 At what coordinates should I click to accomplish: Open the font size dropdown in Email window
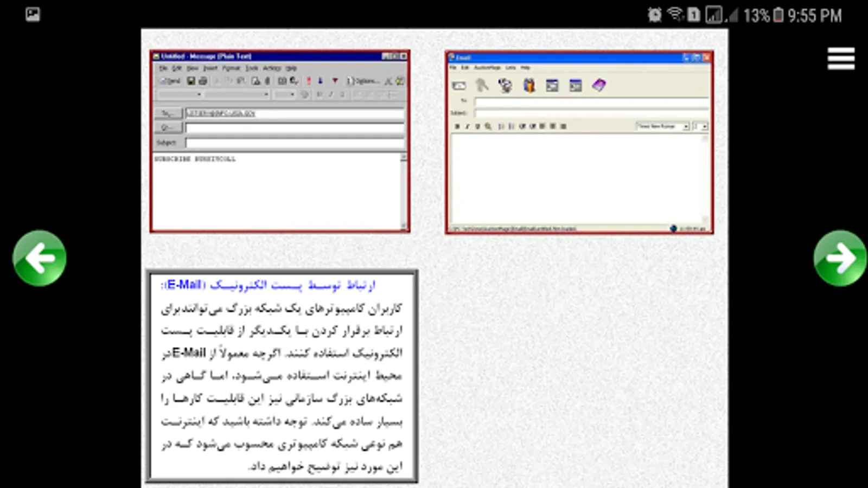click(x=700, y=126)
